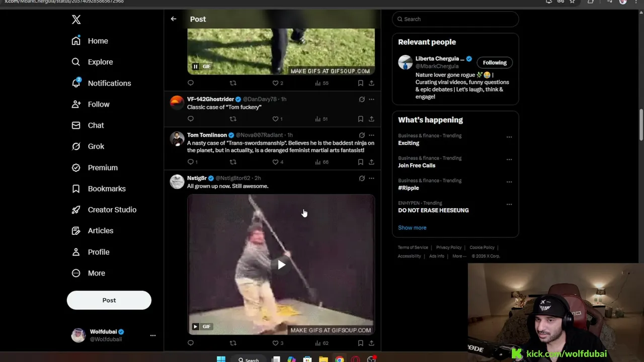
Task: Go back using the Post arrow
Action: pos(173,19)
